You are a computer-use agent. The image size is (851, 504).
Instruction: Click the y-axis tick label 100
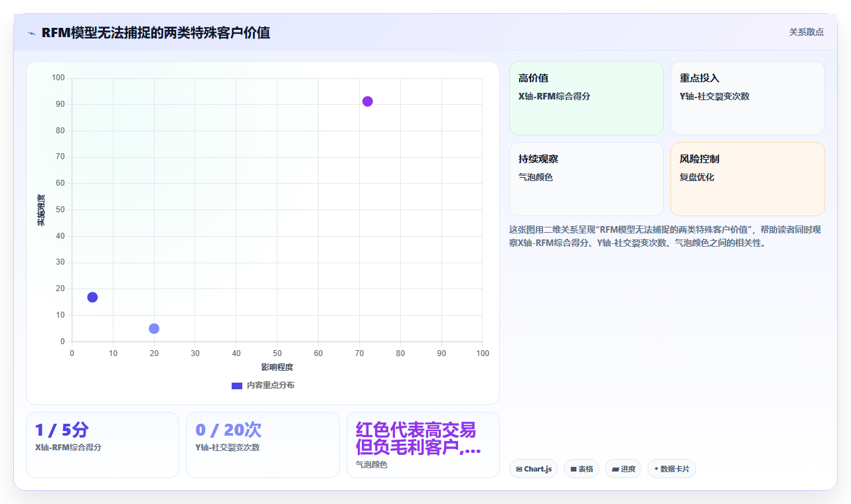(x=58, y=78)
